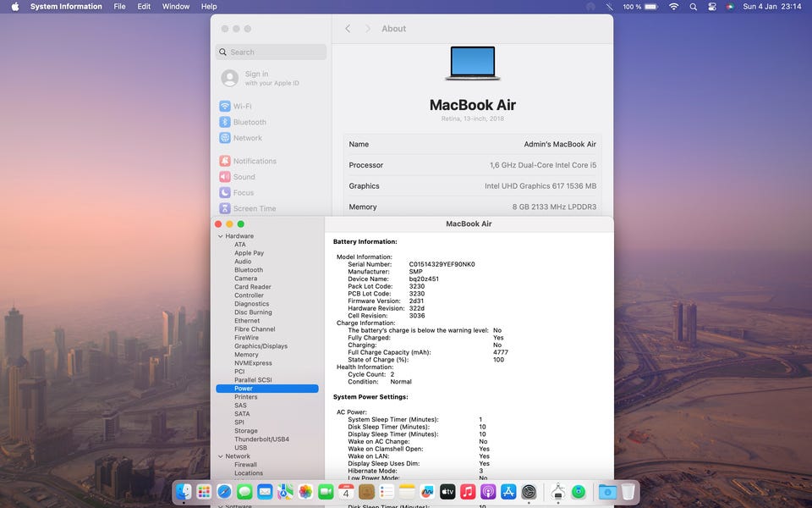Click the Spotlight search icon

coord(693,7)
